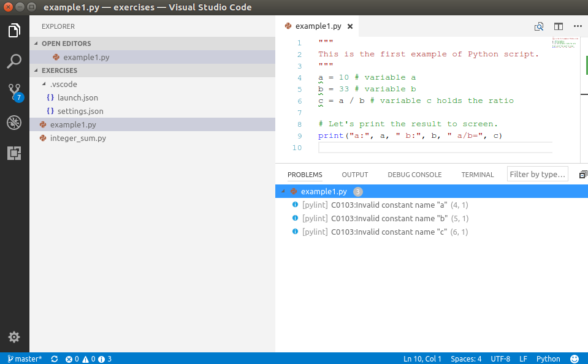Collapse the Exercises folder section

click(36, 70)
